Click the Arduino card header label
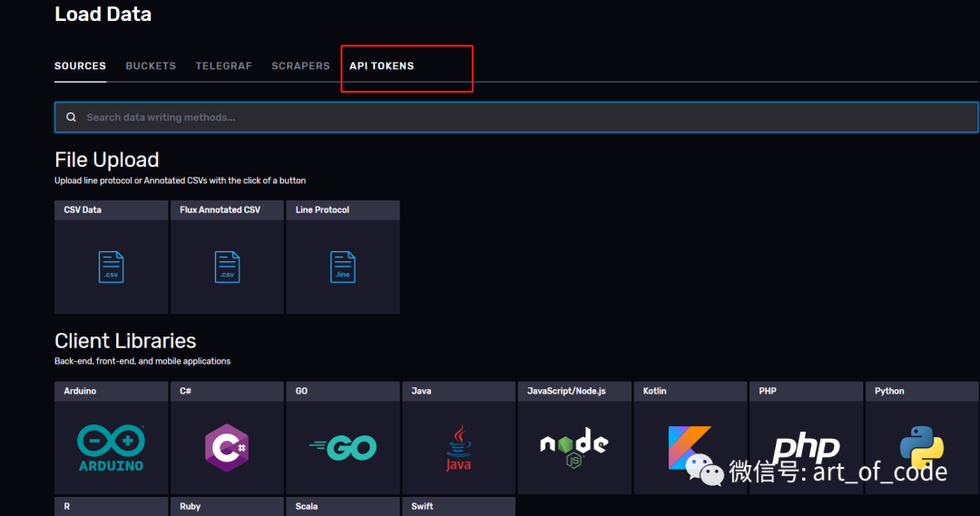 80,391
